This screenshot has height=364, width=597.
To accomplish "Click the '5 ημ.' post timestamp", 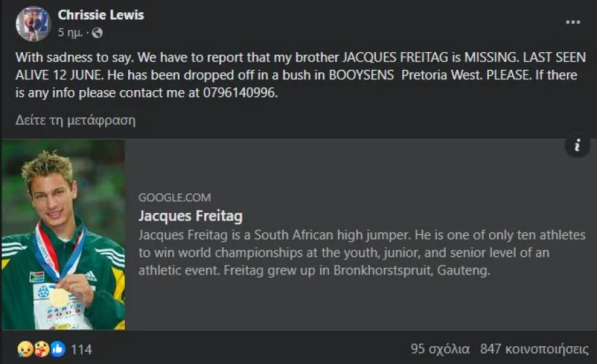I will [x=71, y=33].
